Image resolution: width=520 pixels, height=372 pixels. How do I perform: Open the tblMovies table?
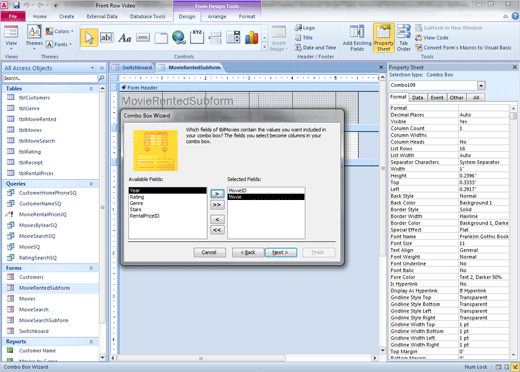pos(30,130)
